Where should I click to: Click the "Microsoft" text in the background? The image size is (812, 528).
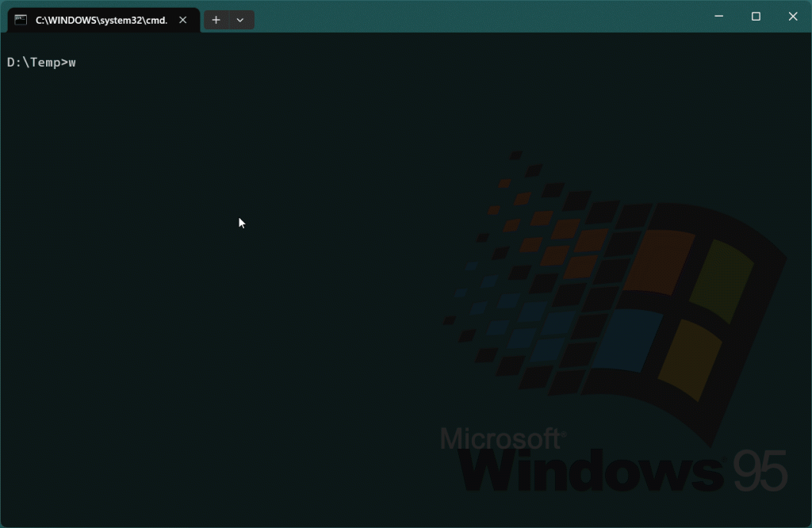click(501, 438)
